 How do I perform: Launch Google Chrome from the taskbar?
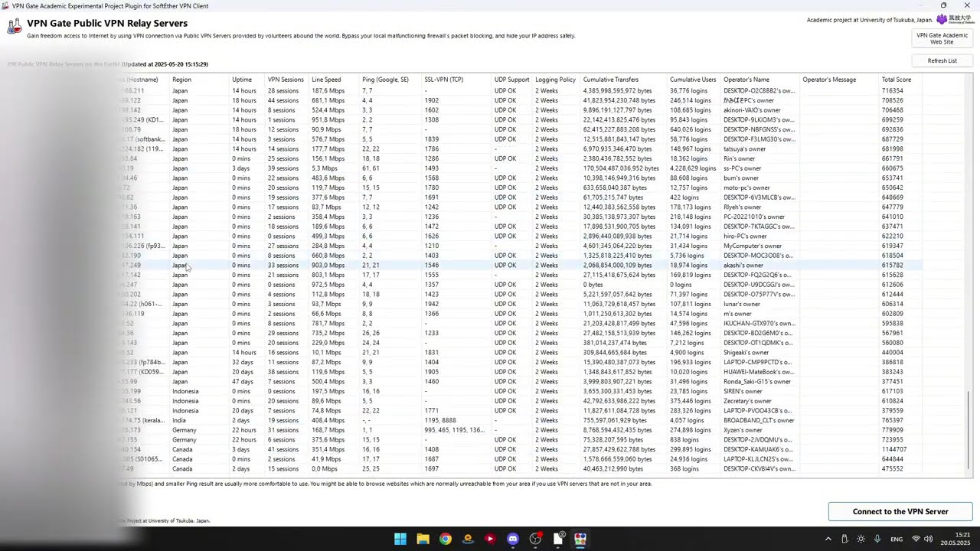tap(446, 539)
